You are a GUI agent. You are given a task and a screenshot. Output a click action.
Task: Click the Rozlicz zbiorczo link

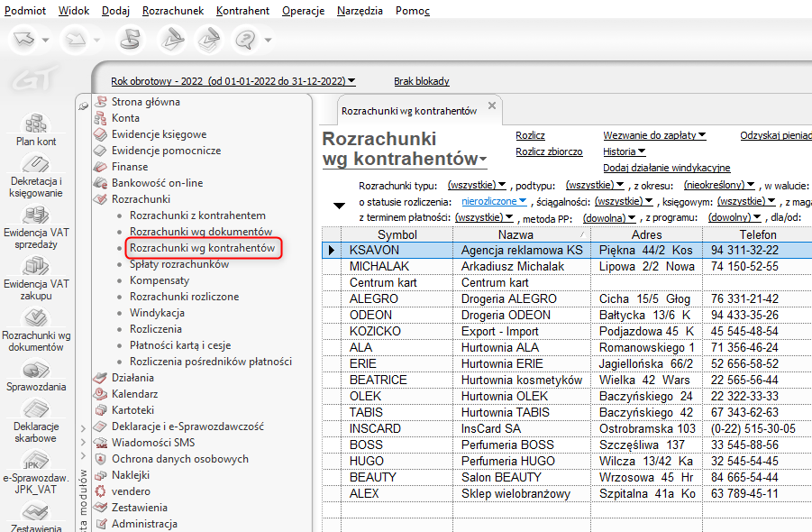coord(549,151)
